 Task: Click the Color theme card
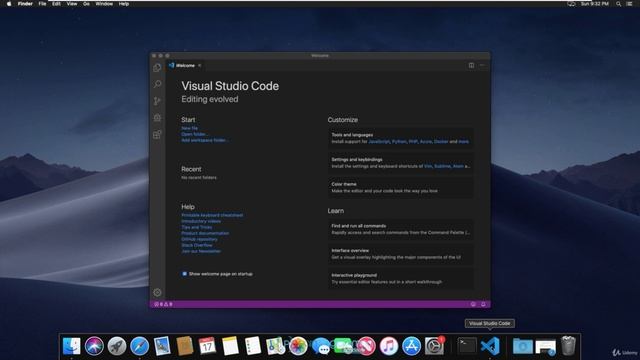401,188
